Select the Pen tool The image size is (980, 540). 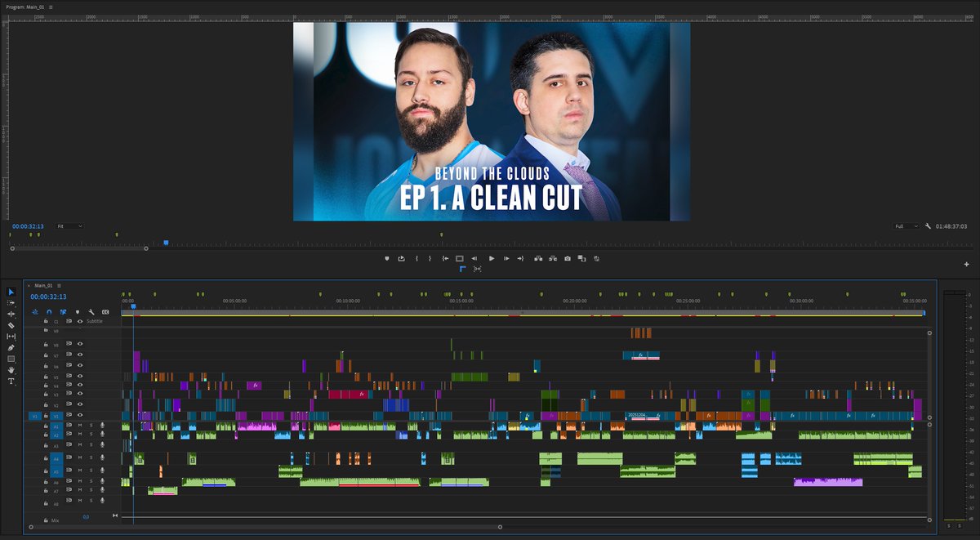[11, 346]
